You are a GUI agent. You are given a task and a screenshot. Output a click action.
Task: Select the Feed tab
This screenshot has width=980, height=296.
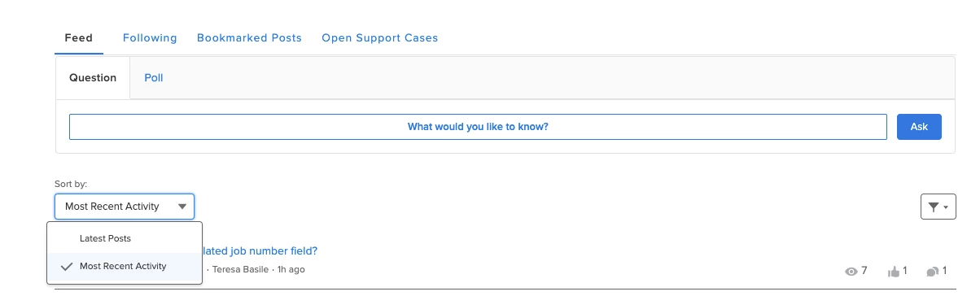(78, 37)
